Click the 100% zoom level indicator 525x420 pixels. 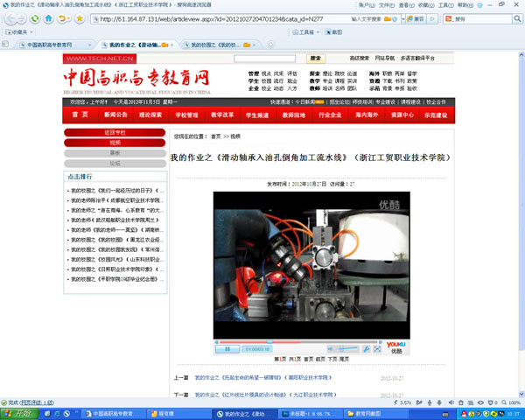511,402
